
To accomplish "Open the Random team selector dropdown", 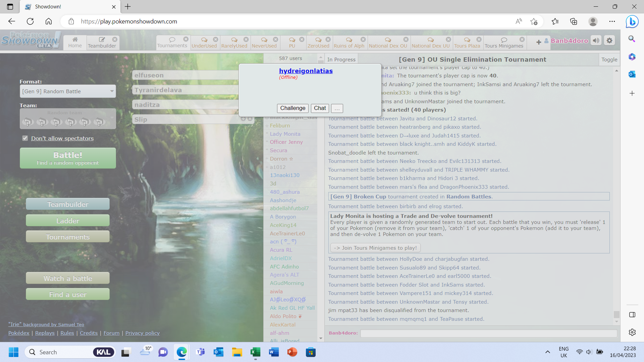I will (x=68, y=119).
